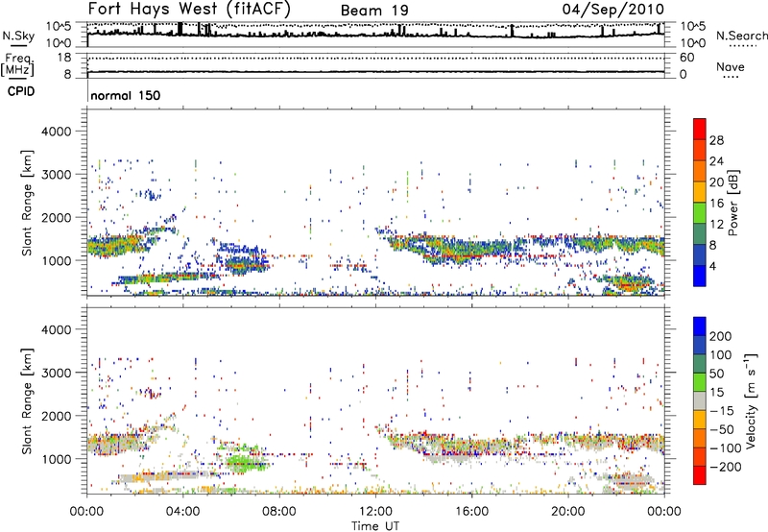This screenshot has width=768, height=532.
Task: Click the 'Beam 19' label
Action: (x=374, y=11)
